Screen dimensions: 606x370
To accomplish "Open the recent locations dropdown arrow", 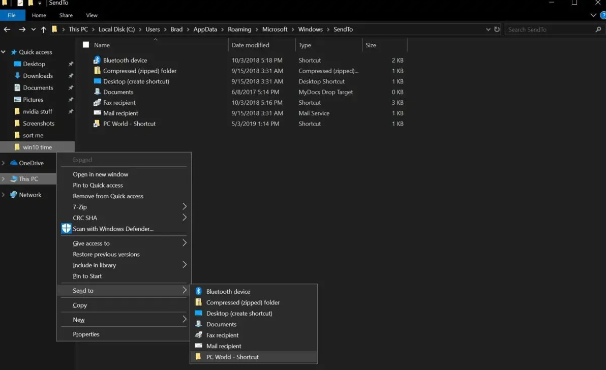I will [x=33, y=29].
